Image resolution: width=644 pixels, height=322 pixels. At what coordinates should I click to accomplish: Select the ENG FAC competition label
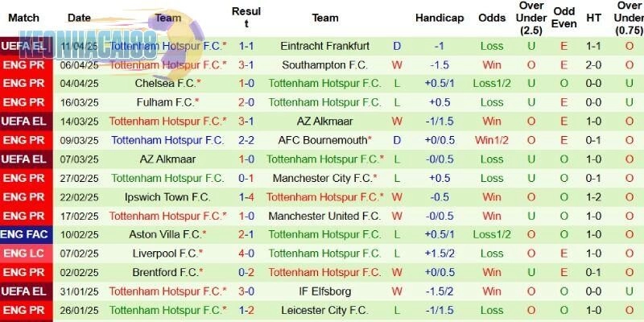point(26,234)
